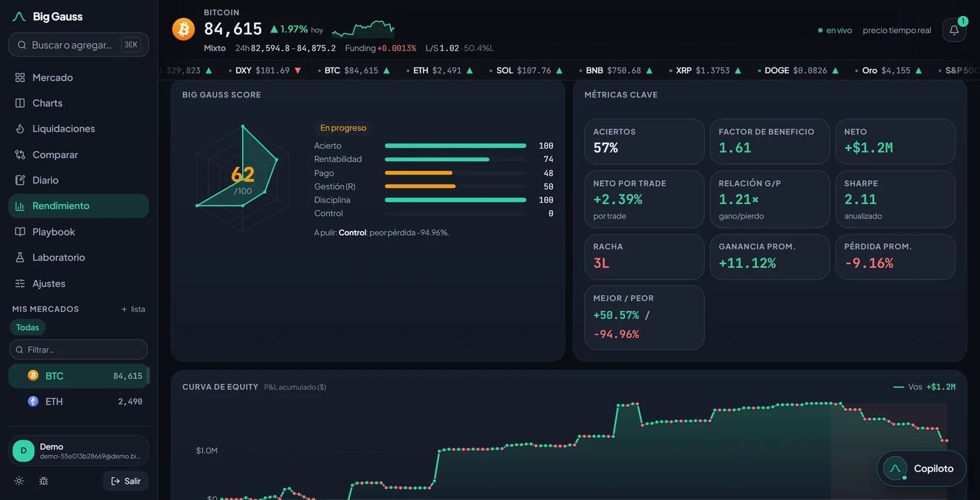
Task: Click the Aciertos 57% metric card
Action: point(644,142)
